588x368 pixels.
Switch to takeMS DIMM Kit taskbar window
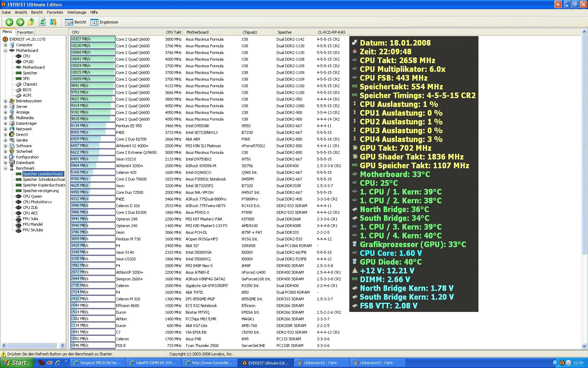coord(154,363)
